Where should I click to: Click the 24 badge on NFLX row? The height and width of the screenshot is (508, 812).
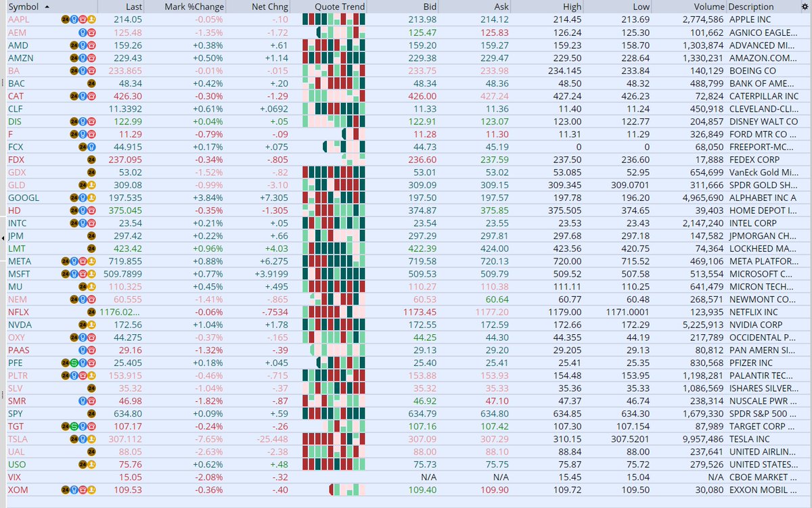pyautogui.click(x=91, y=312)
